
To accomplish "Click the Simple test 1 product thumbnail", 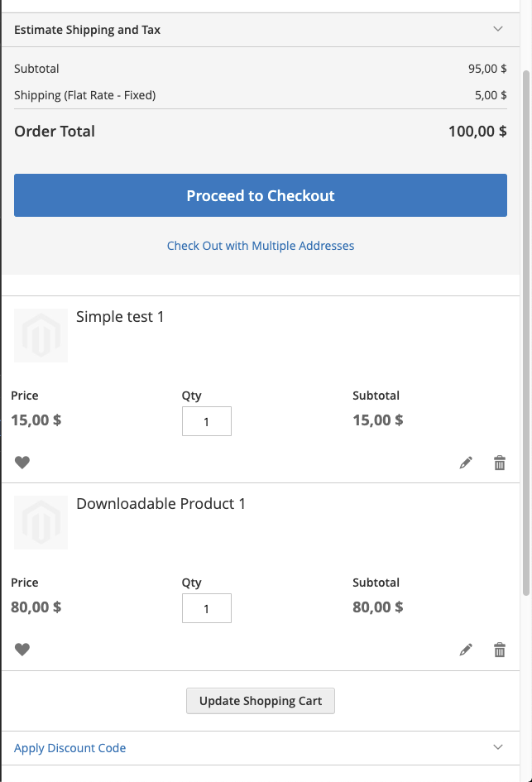I will coord(41,335).
